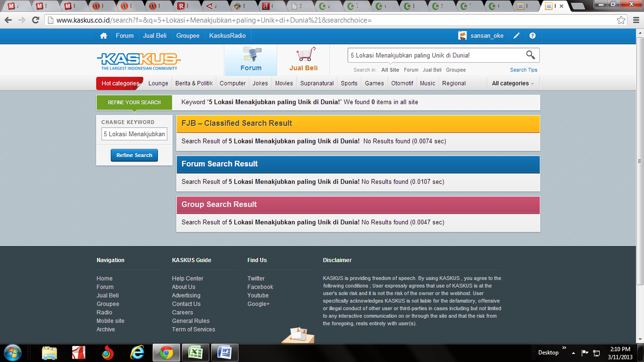Screen dimensions: 644x362
Task: Open the Jual Beli top menu
Action: 155,36
